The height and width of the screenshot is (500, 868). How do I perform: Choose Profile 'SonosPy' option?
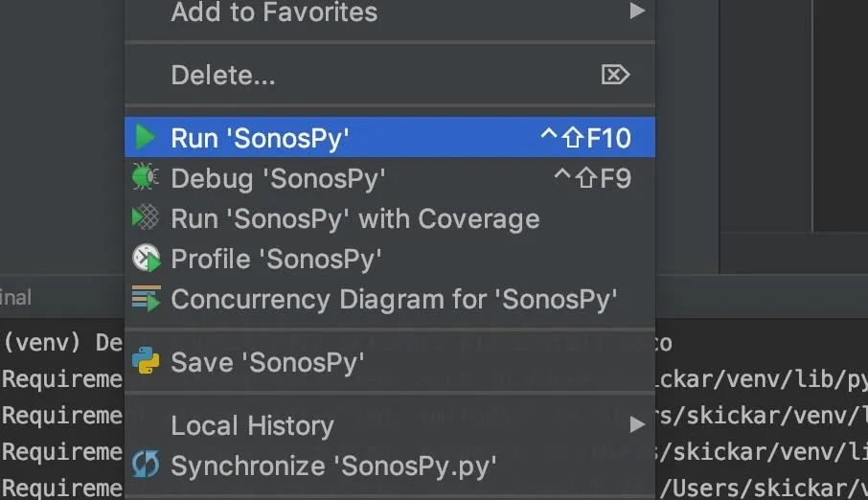click(390, 259)
